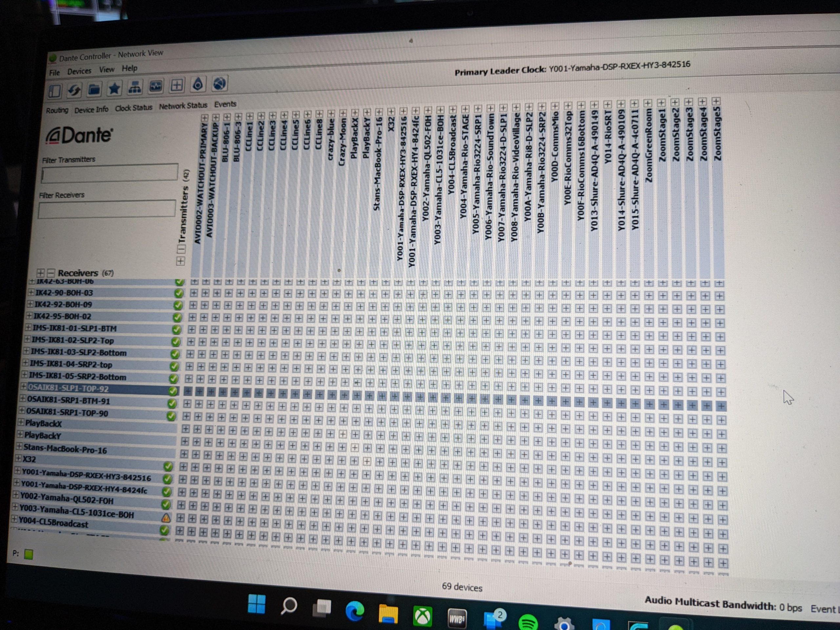Click the warning icon on Y003-Yamaha-CL5-1031ce-BOH row
The width and height of the screenshot is (840, 630).
[x=166, y=517]
